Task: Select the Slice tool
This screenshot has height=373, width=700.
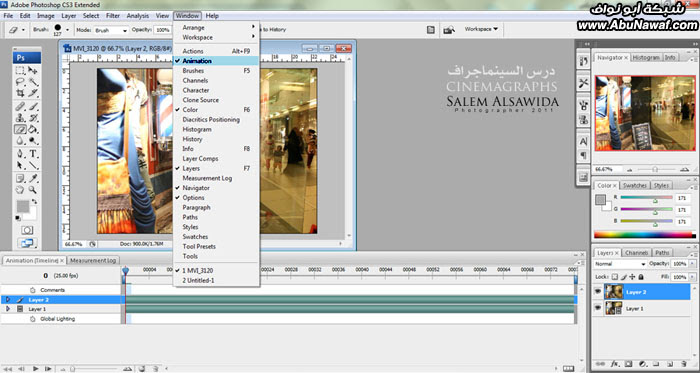Action: tap(33, 93)
